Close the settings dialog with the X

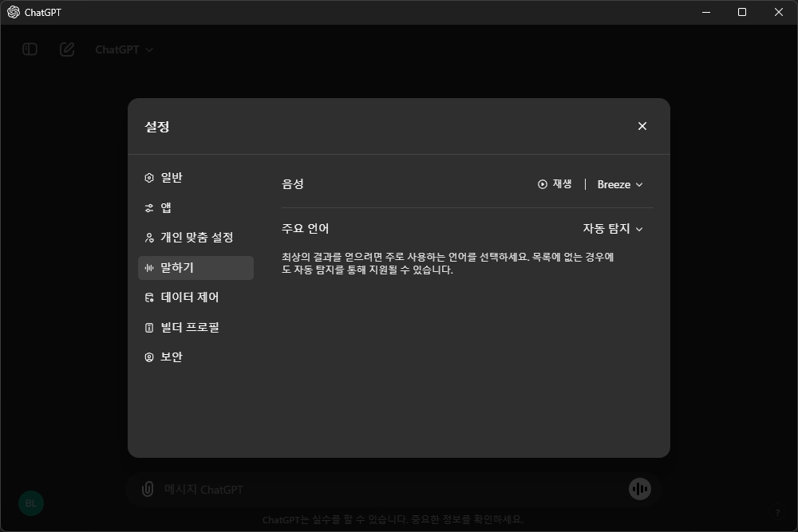click(642, 126)
